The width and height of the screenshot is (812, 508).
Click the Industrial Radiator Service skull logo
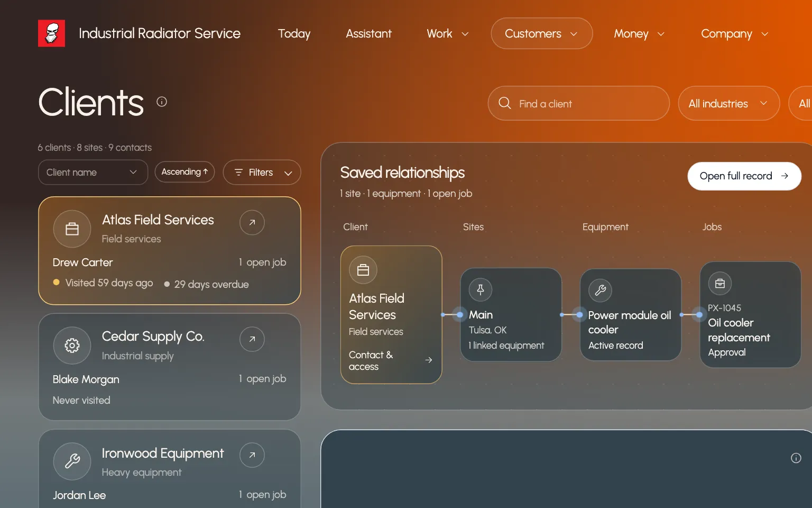(51, 33)
